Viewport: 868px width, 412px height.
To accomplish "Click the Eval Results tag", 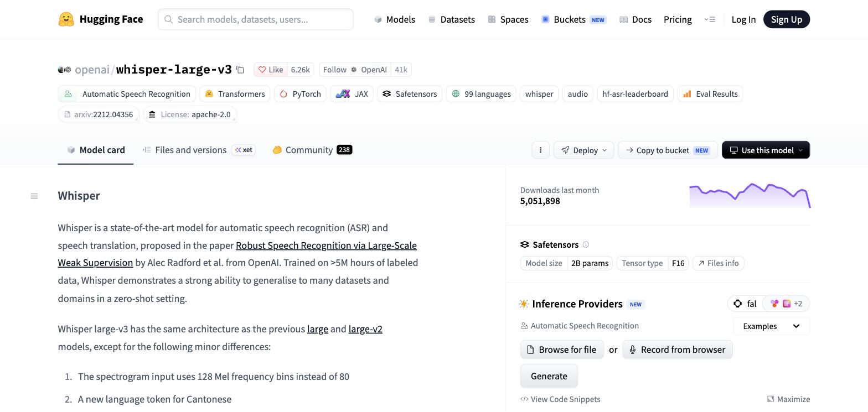I will [710, 94].
